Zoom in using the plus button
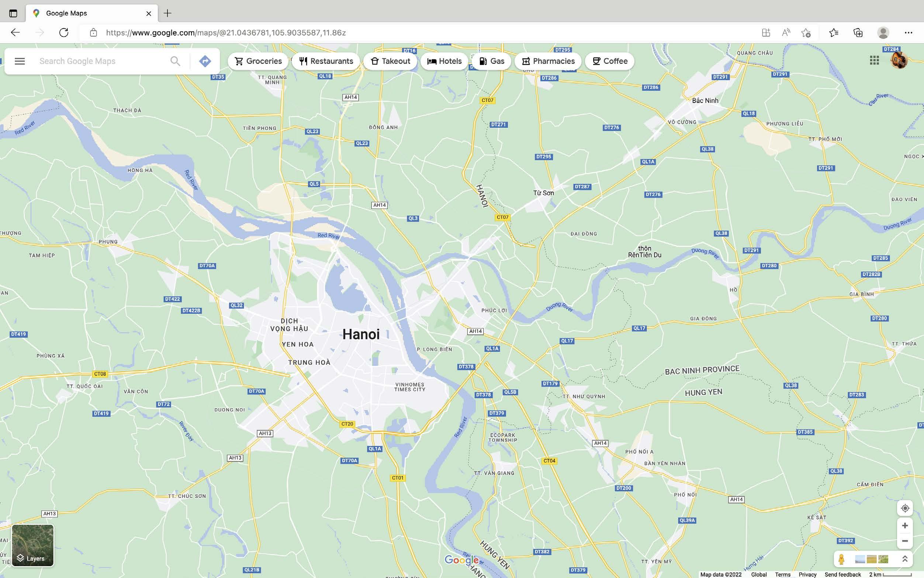This screenshot has width=924, height=578. 905,526
